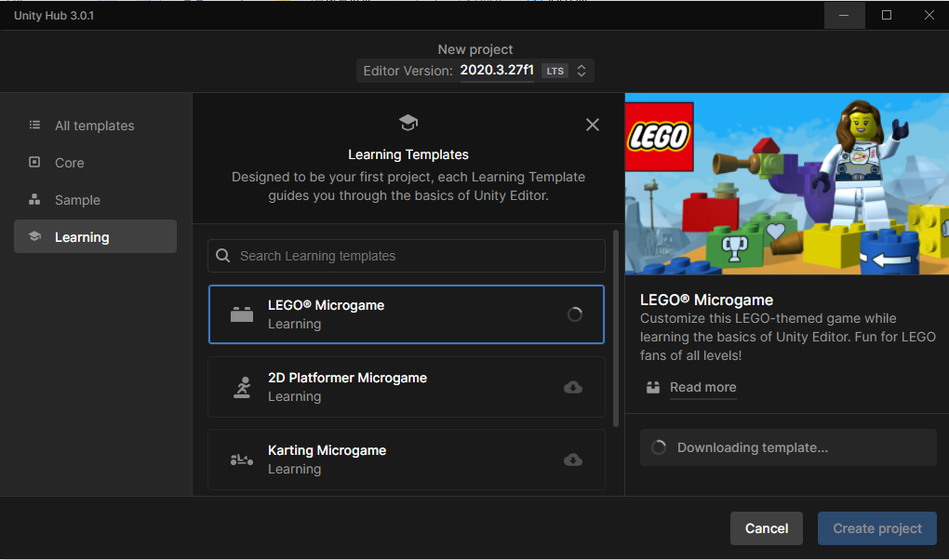The height and width of the screenshot is (560, 949).
Task: Switch to the Sample templates category
Action: 77,200
